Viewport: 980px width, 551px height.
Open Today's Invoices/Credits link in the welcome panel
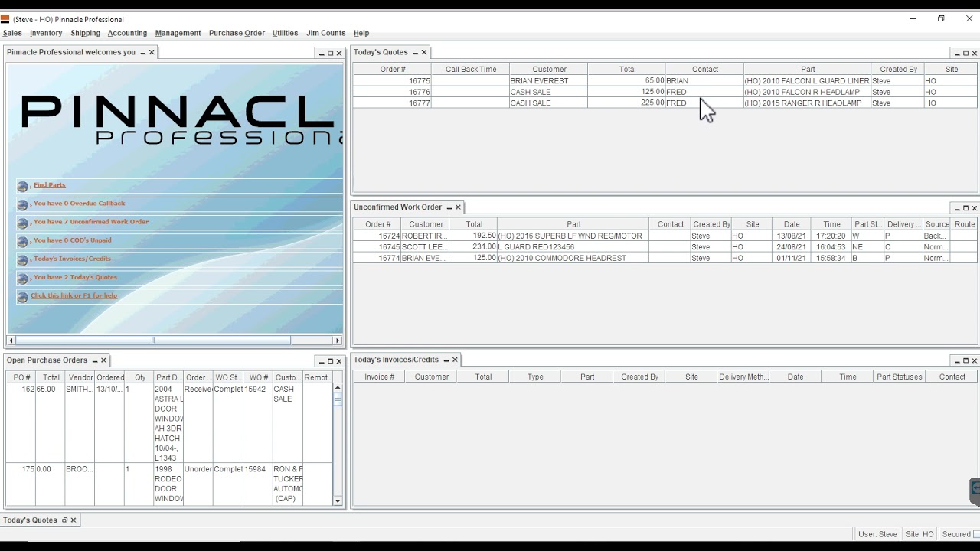point(72,259)
